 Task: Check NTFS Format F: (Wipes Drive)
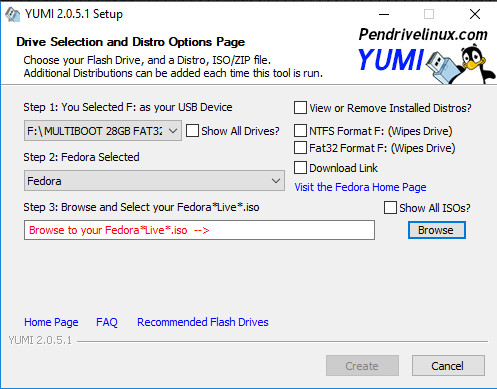(x=300, y=131)
